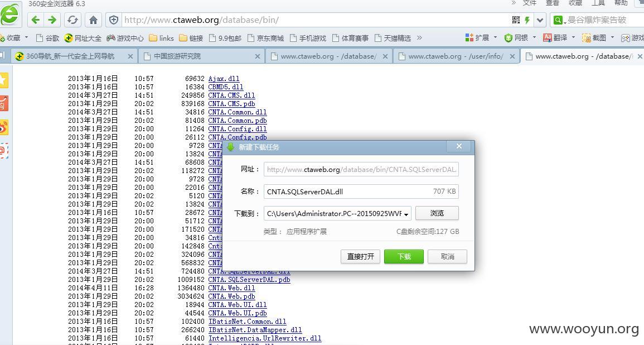The width and height of the screenshot is (644, 345).
Task: Expand the 网银 dropdown arrow
Action: 534,37
